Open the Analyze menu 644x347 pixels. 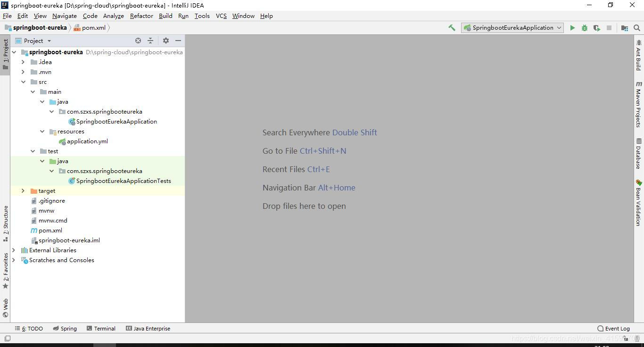113,16
